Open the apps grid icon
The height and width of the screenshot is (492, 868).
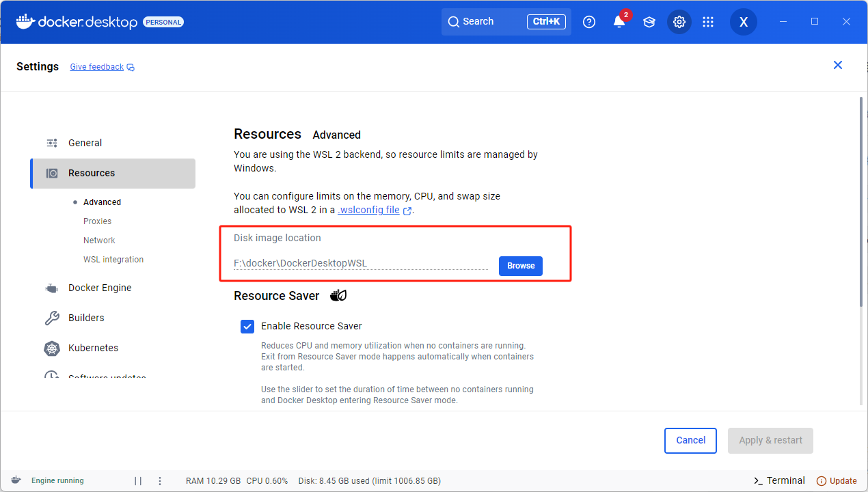[x=708, y=22]
